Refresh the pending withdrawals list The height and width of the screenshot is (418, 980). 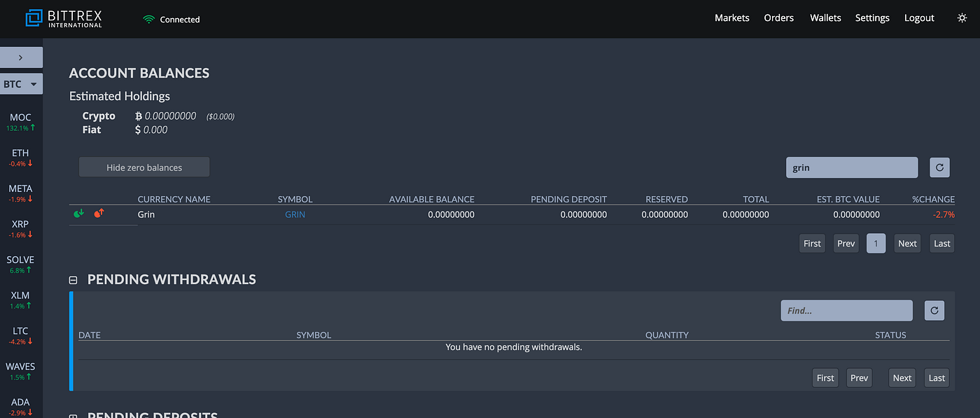click(934, 310)
